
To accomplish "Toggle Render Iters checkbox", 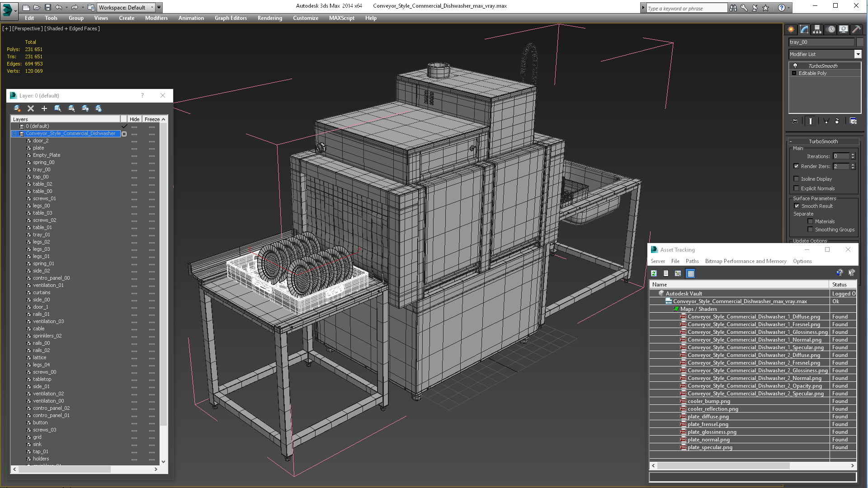I will [797, 166].
